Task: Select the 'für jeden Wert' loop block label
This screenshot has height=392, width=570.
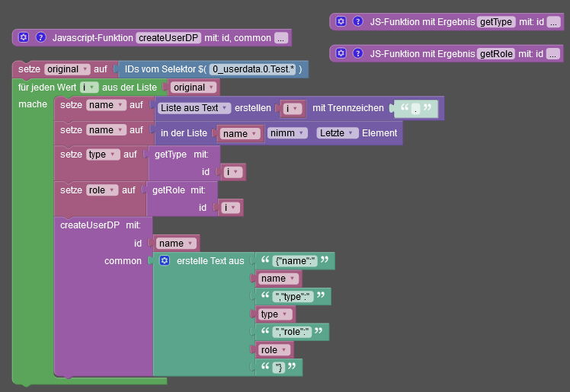Action: point(47,87)
